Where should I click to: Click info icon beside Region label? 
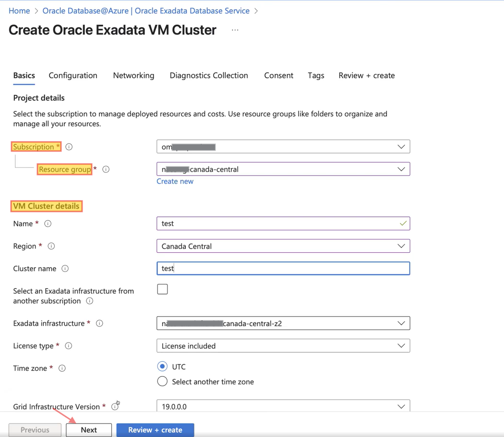pos(51,246)
